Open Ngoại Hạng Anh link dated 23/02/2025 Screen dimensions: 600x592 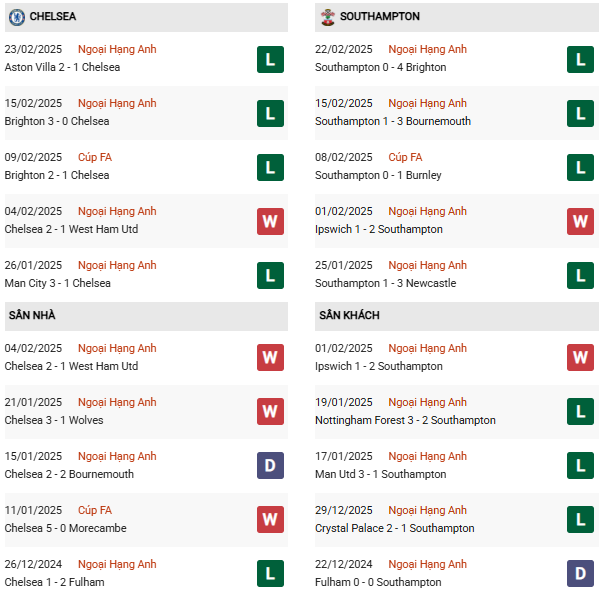(117, 49)
